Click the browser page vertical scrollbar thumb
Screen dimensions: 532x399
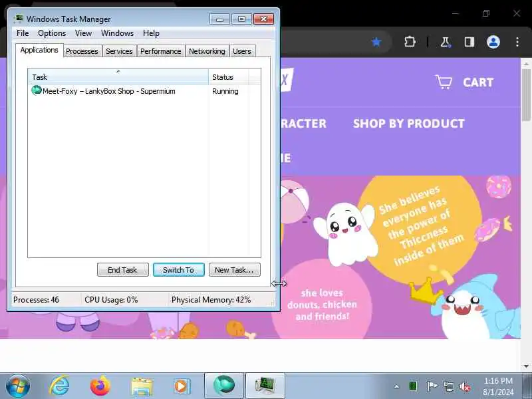click(x=526, y=94)
